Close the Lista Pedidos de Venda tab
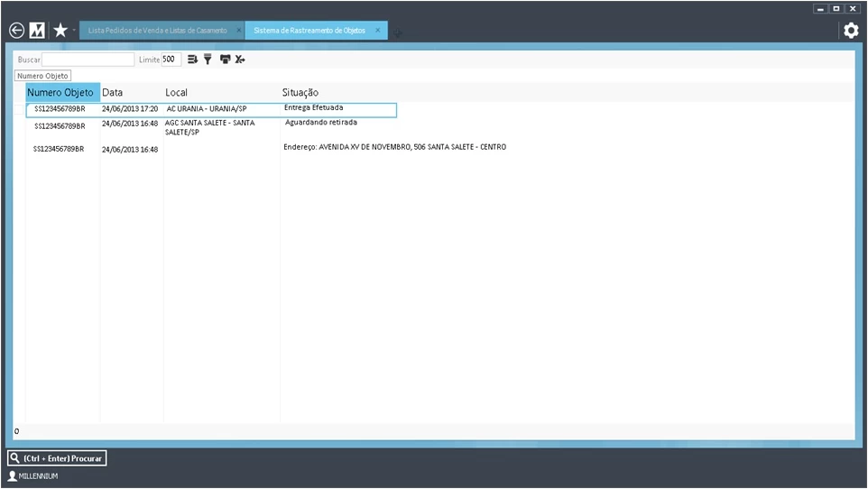 239,31
